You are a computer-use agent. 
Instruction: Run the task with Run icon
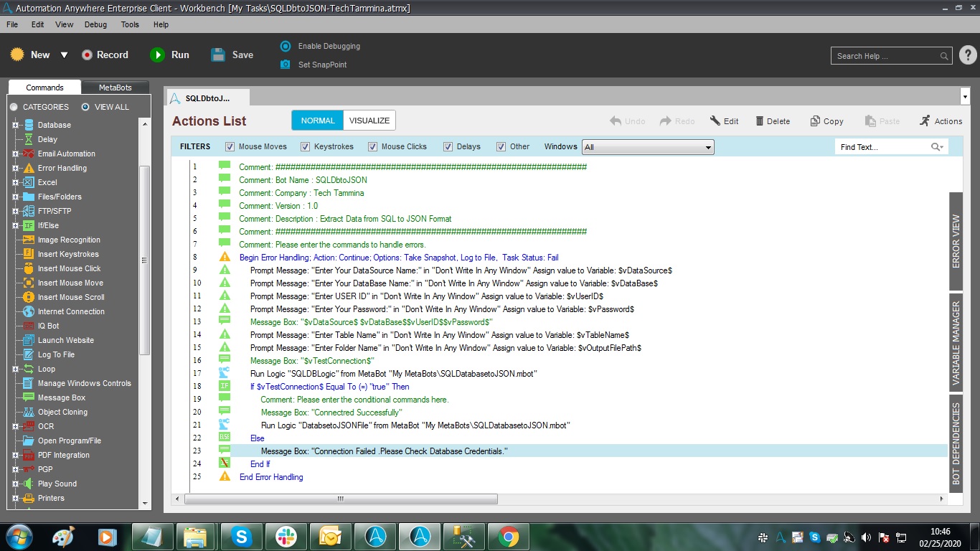click(x=157, y=55)
